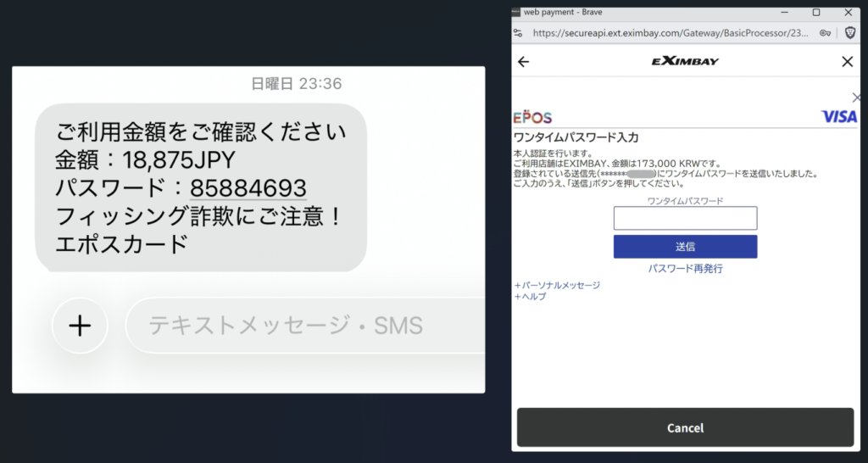Click the Eximbay logo header
Screen dimensions: 868x463
pyautogui.click(x=685, y=61)
